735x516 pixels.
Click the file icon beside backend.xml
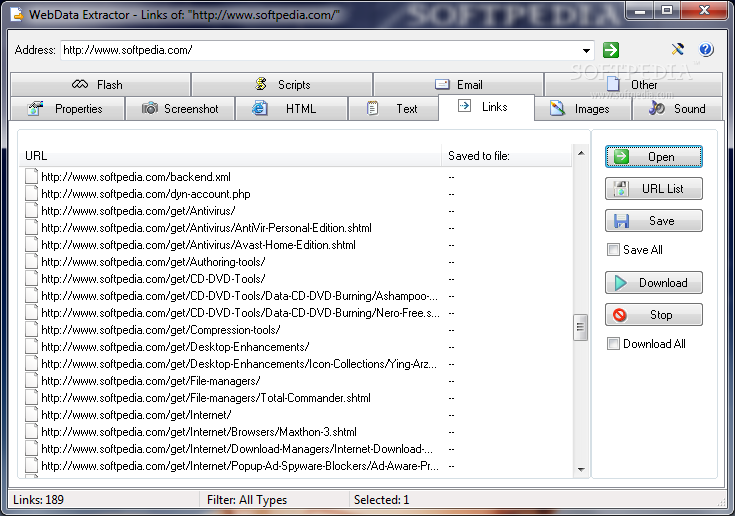tap(31, 177)
